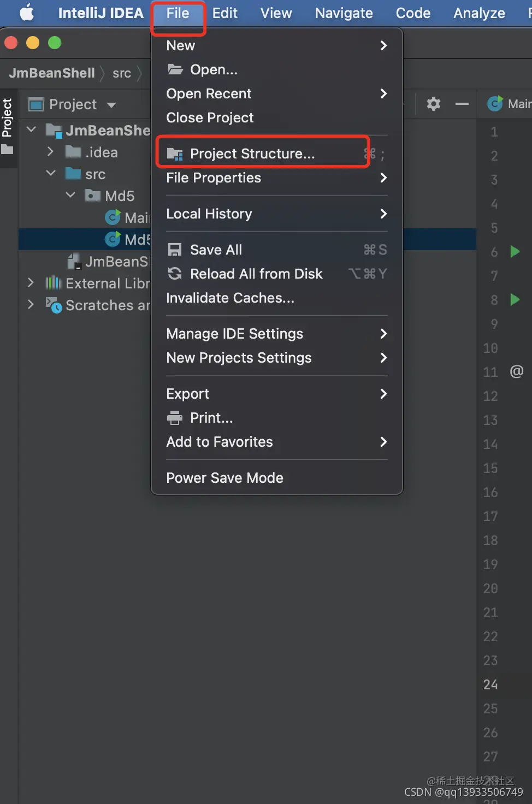Choose Project Structure from File menu

point(252,153)
